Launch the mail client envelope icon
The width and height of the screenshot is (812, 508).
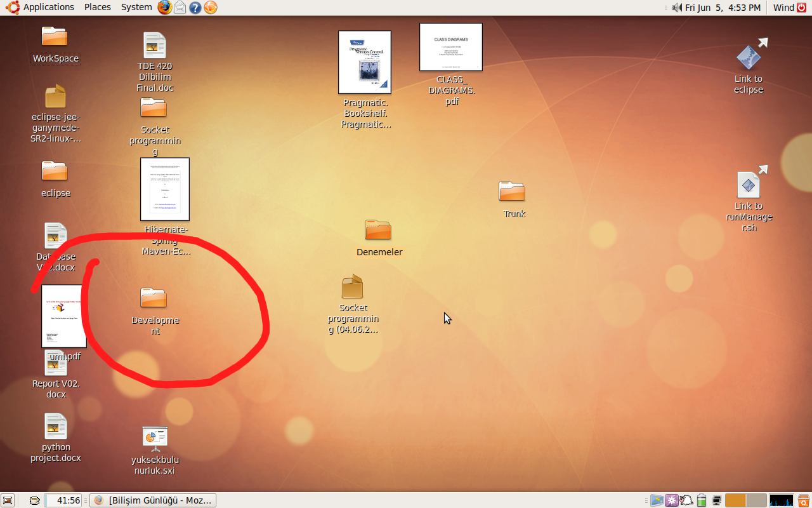pos(180,8)
